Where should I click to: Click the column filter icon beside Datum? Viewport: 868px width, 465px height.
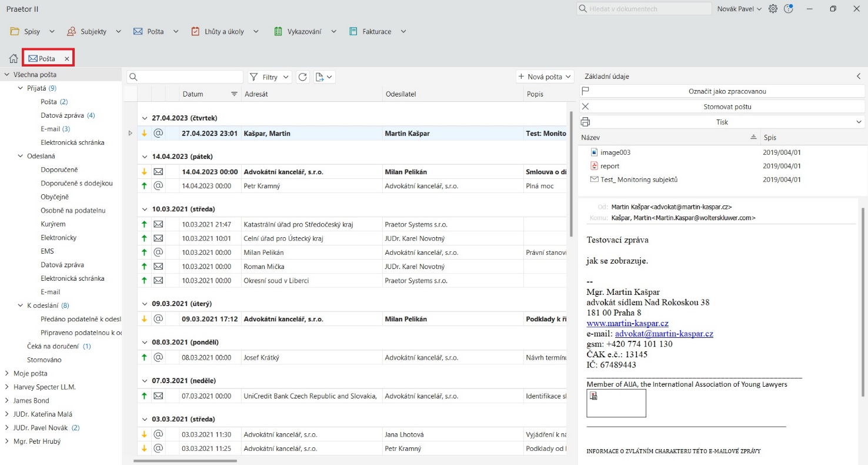tap(234, 94)
